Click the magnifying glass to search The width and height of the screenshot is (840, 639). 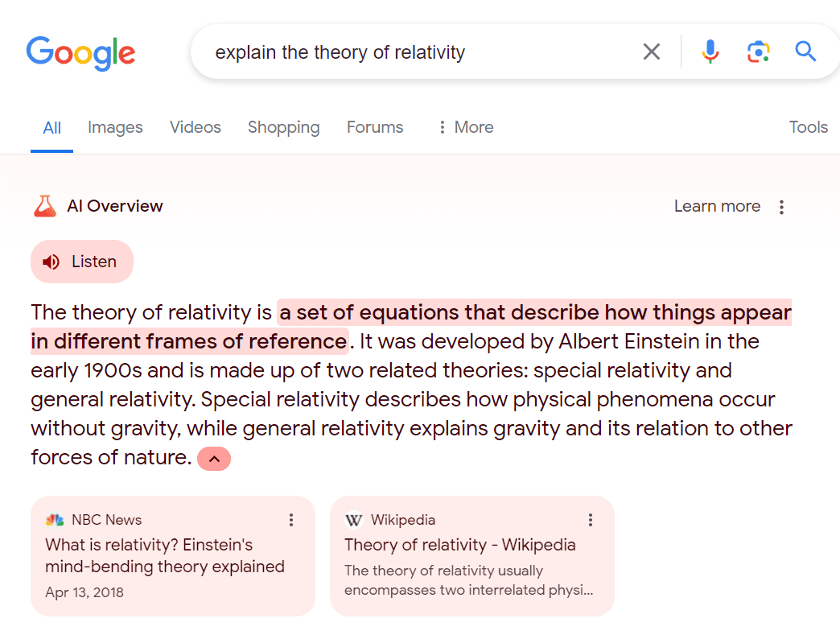point(805,52)
